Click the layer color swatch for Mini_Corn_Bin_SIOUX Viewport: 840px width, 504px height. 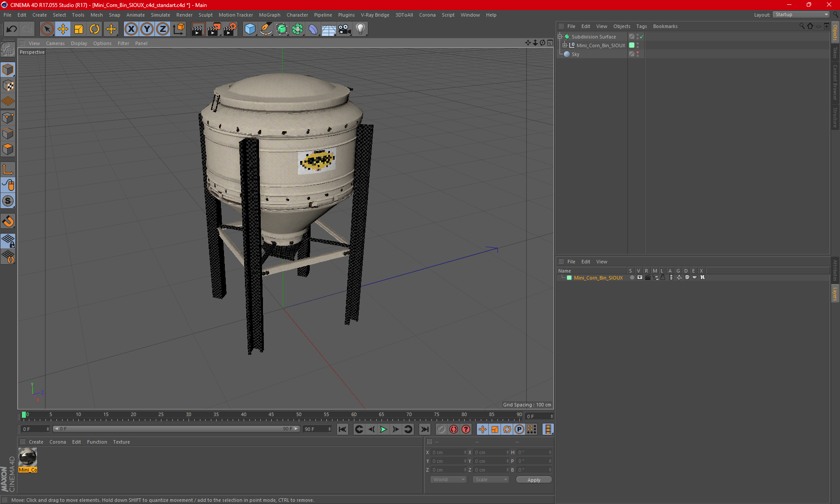coord(569,278)
